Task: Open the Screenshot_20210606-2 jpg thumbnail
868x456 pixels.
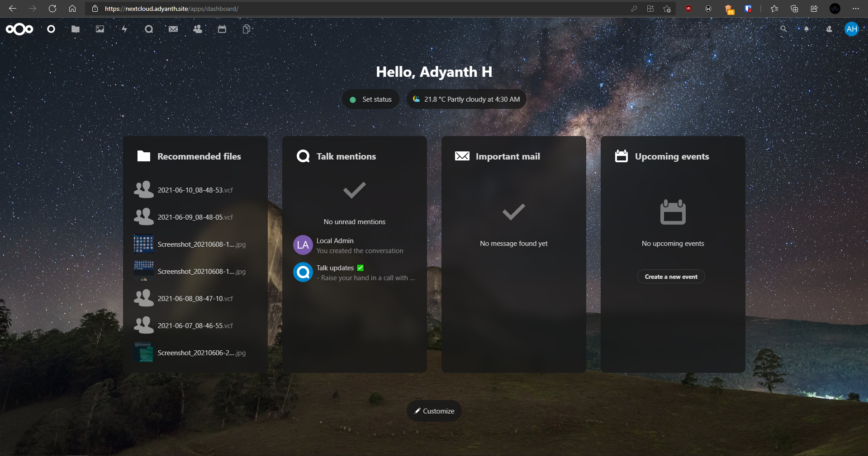Action: [144, 353]
